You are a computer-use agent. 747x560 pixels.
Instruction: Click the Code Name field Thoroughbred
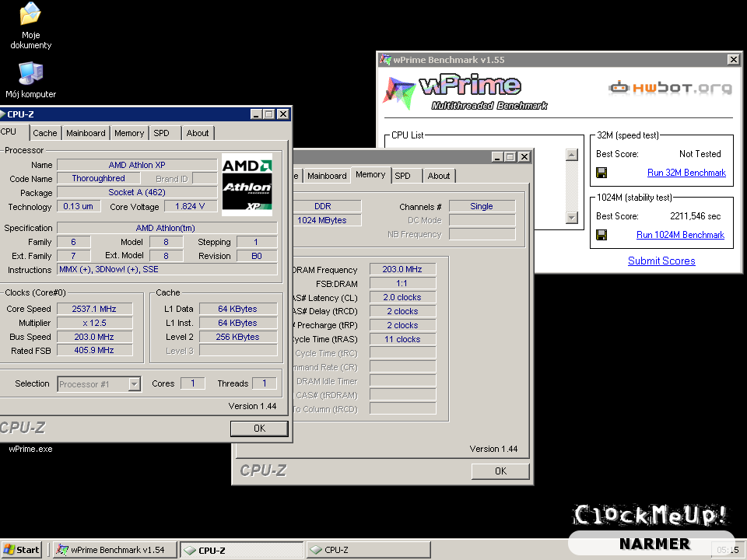tap(99, 178)
